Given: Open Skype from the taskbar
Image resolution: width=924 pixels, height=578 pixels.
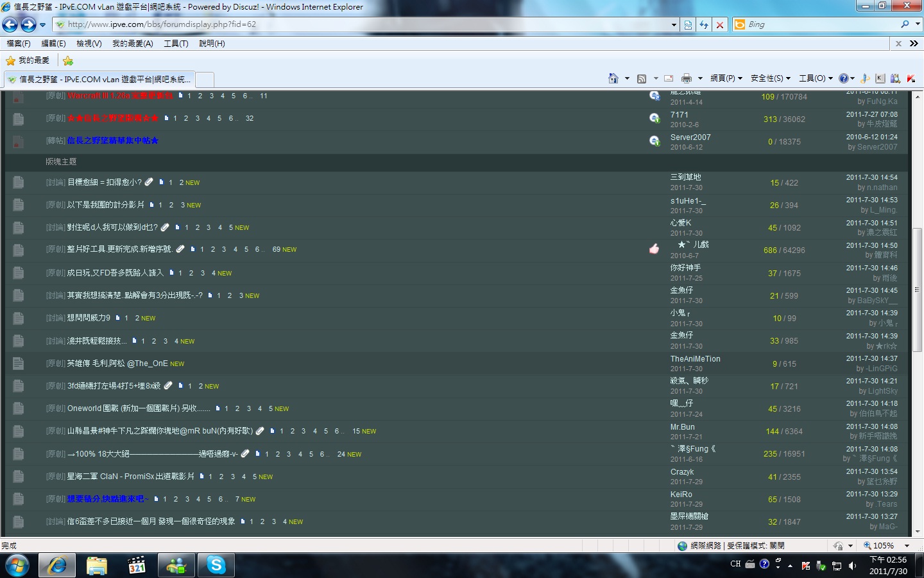Looking at the screenshot, I should [216, 566].
